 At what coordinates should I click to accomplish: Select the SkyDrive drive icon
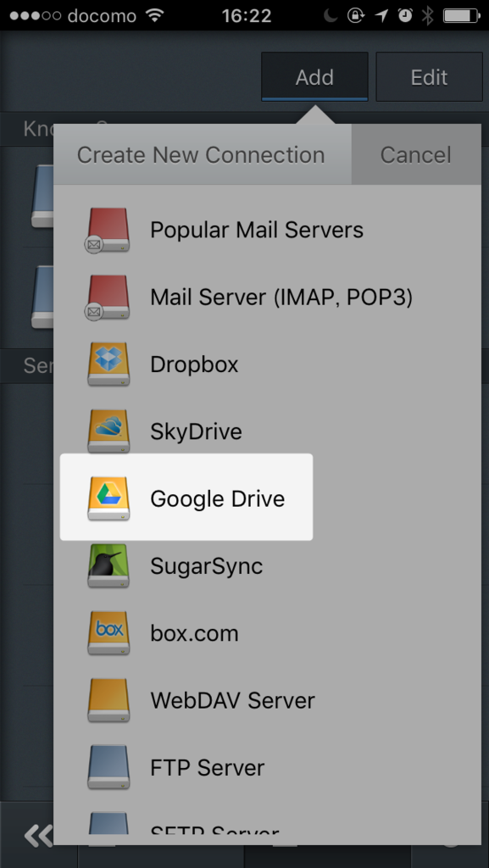coord(108,431)
